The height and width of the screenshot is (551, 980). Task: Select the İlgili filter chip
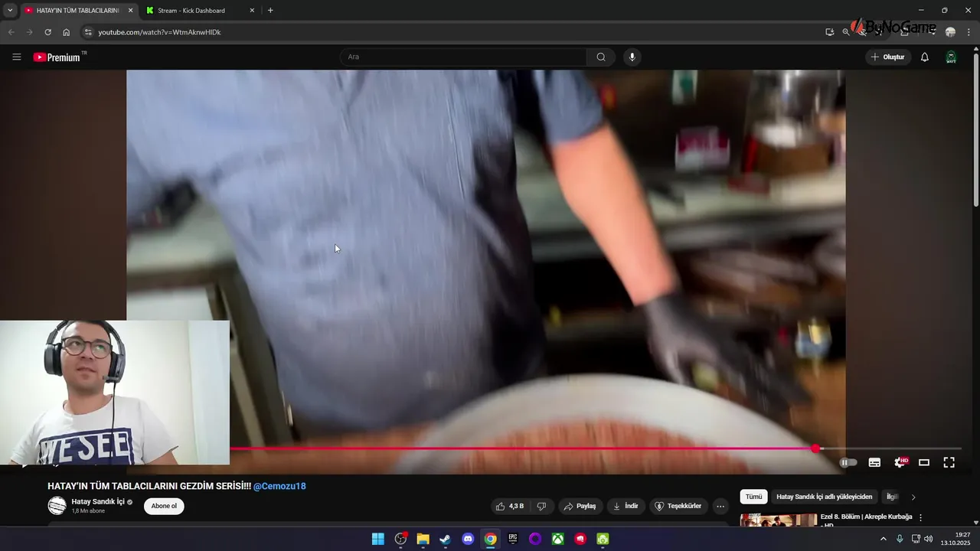tap(892, 497)
